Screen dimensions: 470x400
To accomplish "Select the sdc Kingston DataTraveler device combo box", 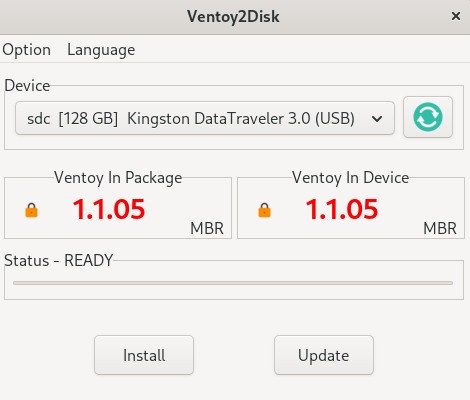I will tap(205, 118).
